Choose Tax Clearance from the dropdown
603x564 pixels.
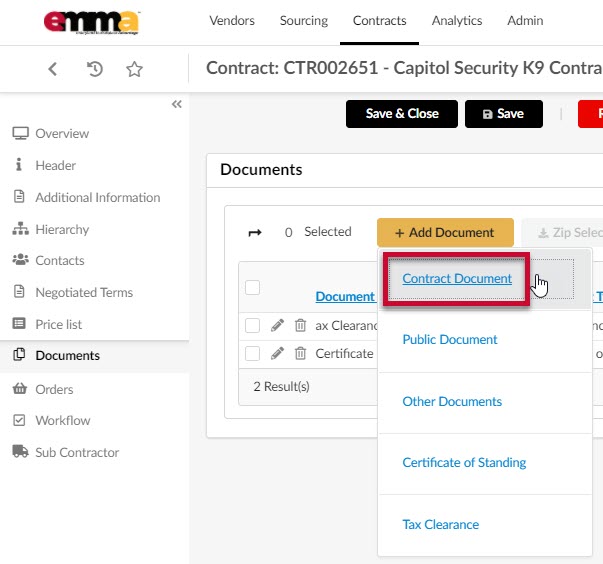(440, 524)
